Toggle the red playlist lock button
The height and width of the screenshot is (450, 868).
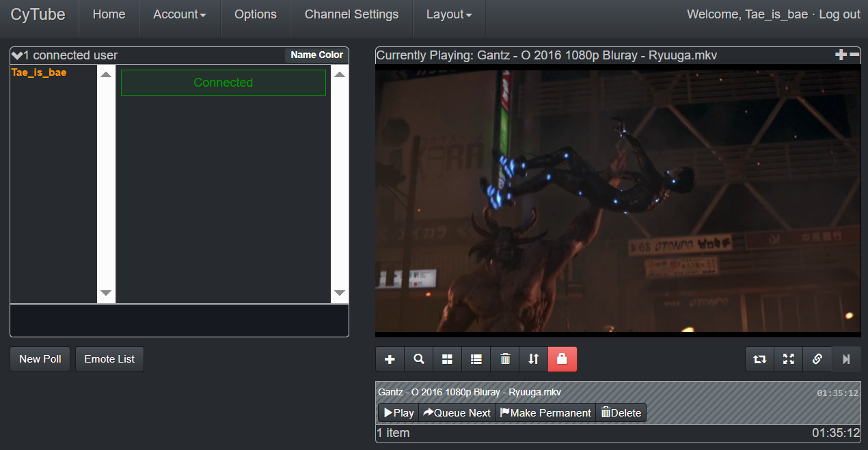coord(562,359)
